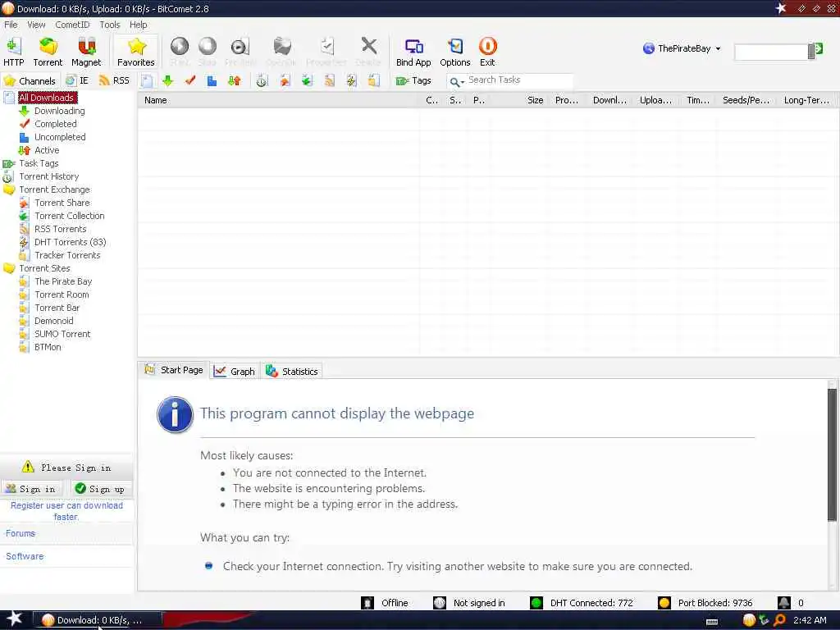Open the Forums link
The image size is (840, 630).
click(x=21, y=533)
